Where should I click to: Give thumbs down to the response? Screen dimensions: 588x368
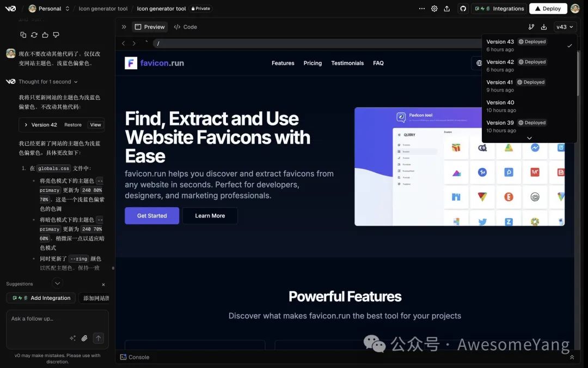(56, 35)
